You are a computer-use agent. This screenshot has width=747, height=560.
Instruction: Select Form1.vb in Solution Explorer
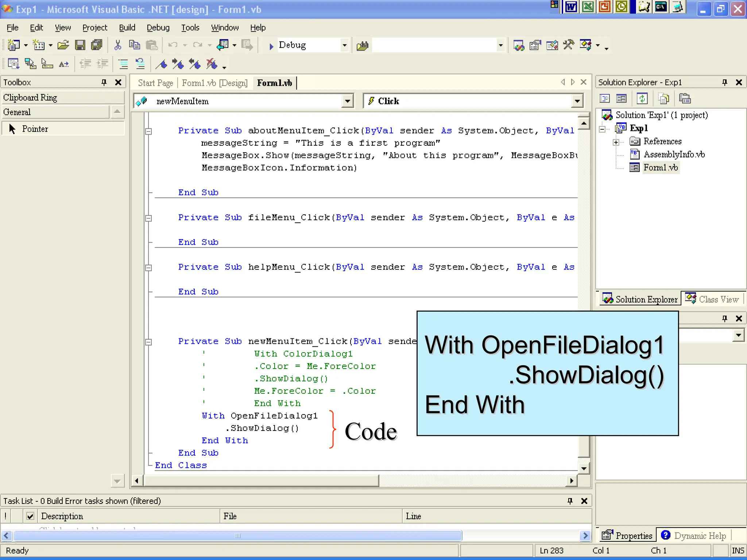(660, 168)
